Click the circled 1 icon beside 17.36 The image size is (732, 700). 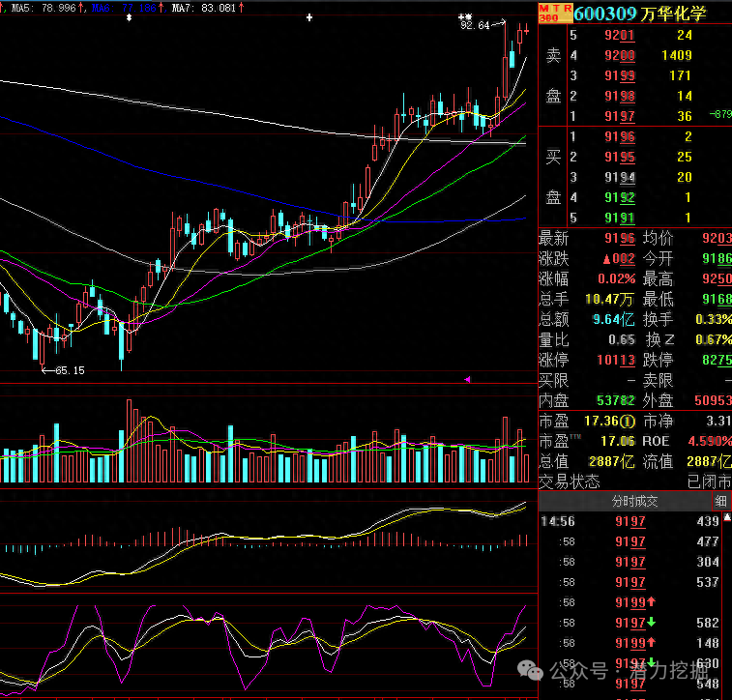point(628,422)
